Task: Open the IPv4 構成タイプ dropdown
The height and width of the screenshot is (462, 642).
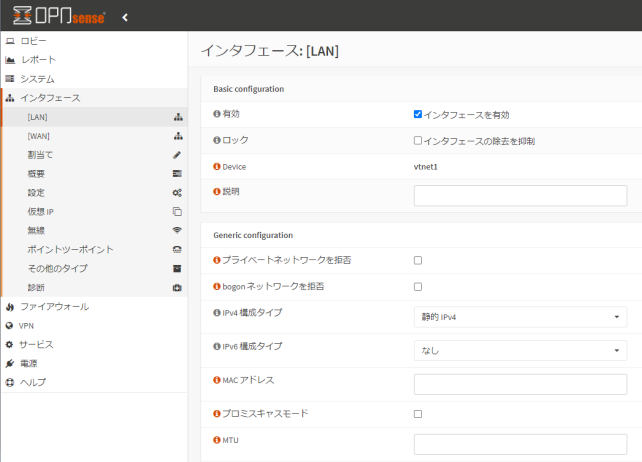Action: point(520,317)
